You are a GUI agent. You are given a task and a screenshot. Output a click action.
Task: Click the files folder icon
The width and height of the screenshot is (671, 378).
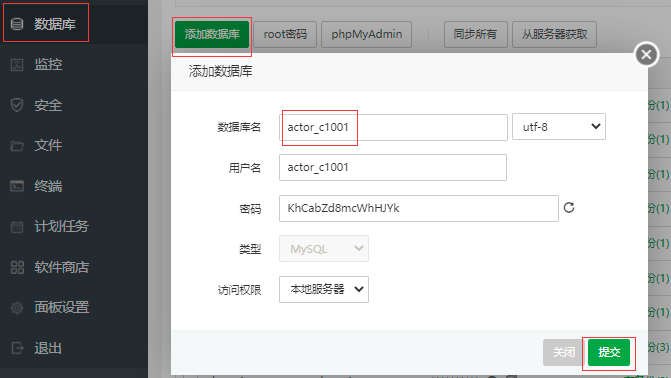pos(17,146)
